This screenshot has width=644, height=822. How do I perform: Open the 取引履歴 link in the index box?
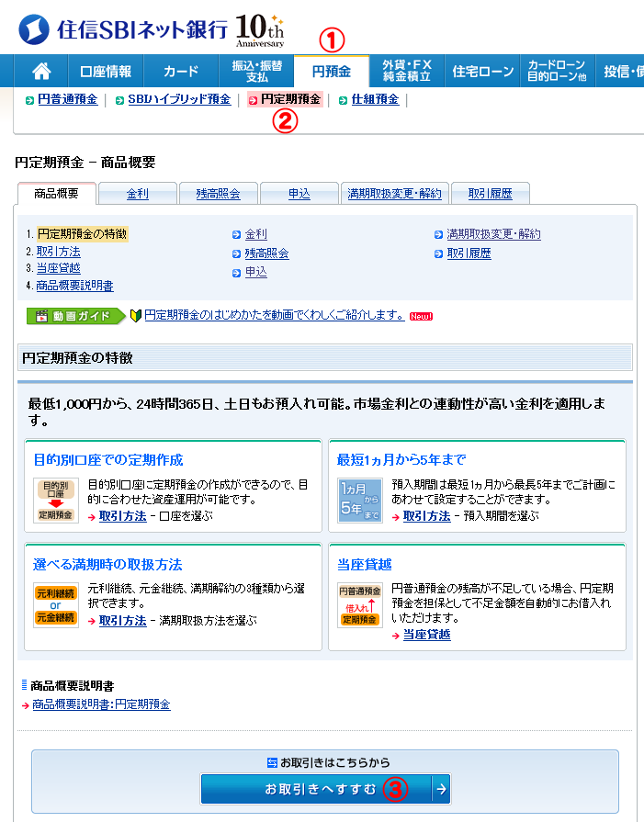pos(469,253)
